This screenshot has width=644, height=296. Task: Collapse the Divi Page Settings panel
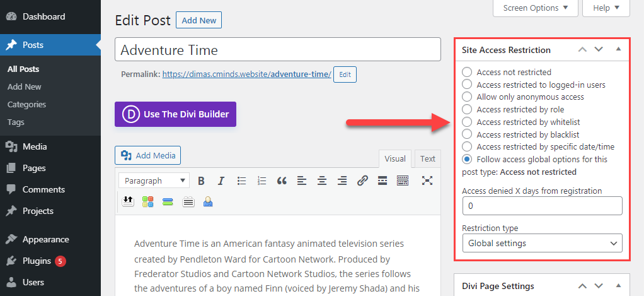click(x=619, y=286)
